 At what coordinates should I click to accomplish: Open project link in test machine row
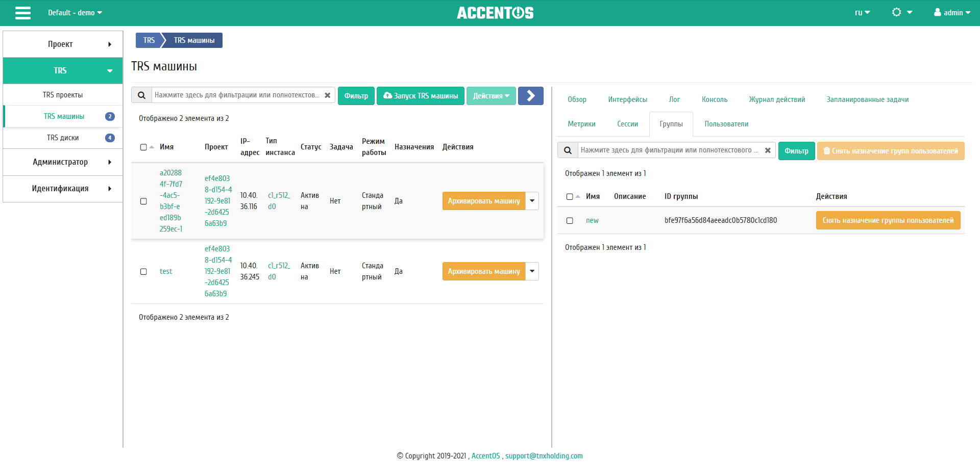[218, 271]
